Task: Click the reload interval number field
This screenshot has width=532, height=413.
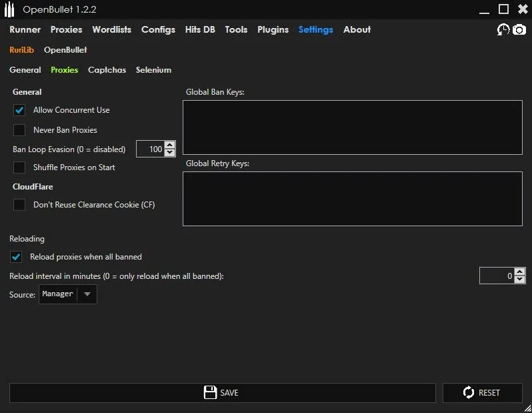Action: pyautogui.click(x=497, y=276)
